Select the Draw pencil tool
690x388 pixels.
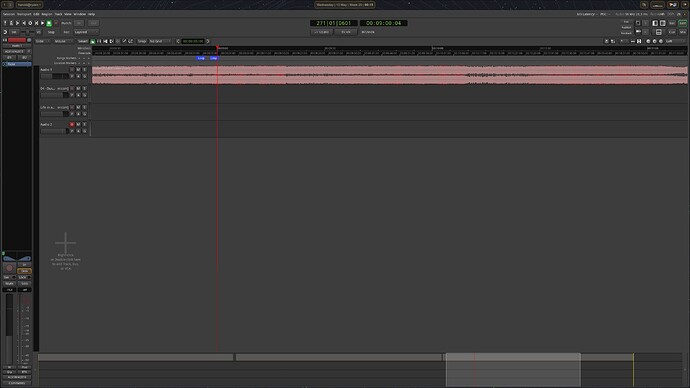click(x=124, y=41)
